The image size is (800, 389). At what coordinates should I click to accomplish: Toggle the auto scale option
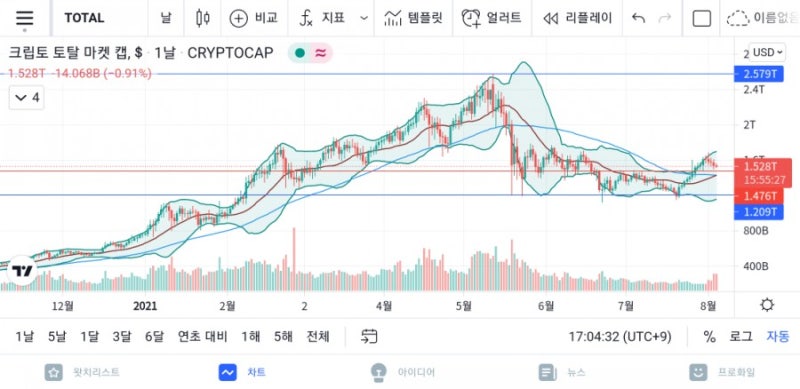coord(778,336)
